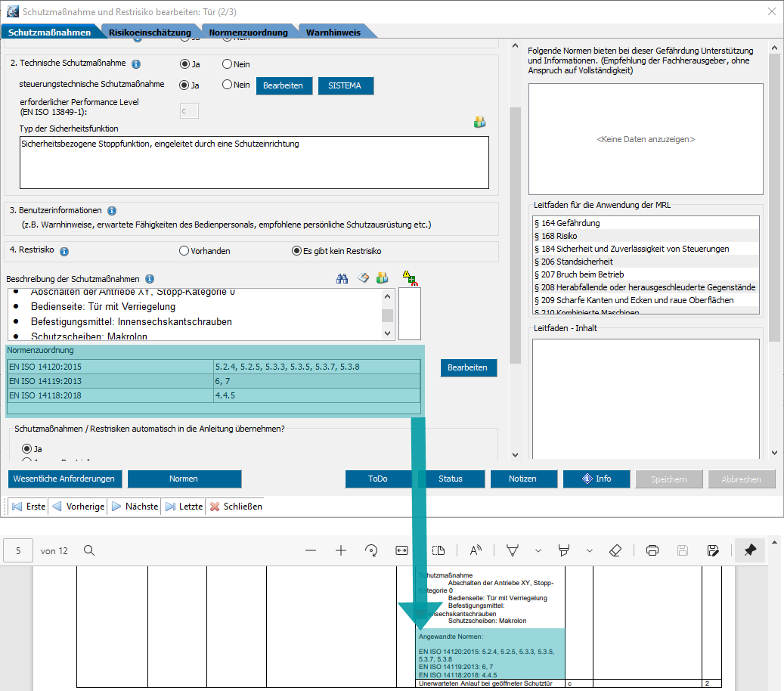Rotate the PDF page in viewer
Image resolution: width=784 pixels, height=691 pixels.
click(x=370, y=550)
